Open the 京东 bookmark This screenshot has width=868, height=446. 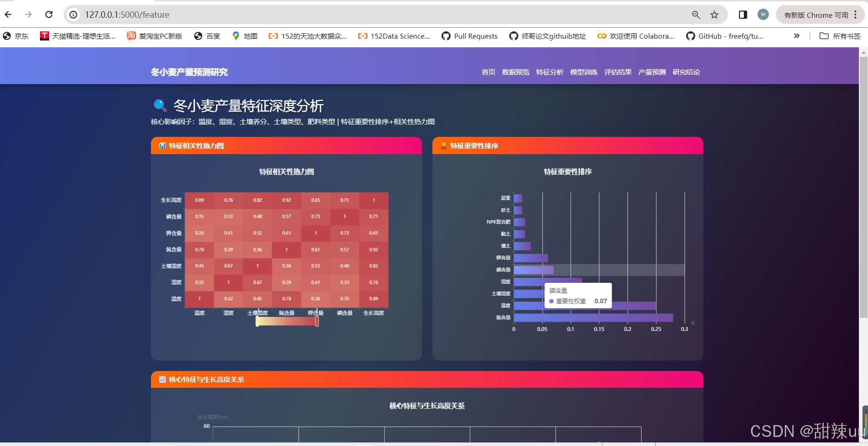tap(15, 36)
